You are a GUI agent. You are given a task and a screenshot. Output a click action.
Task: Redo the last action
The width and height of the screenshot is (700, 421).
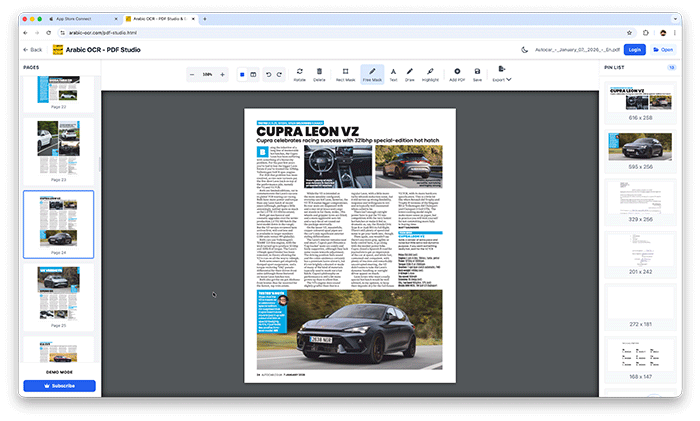[x=279, y=75]
